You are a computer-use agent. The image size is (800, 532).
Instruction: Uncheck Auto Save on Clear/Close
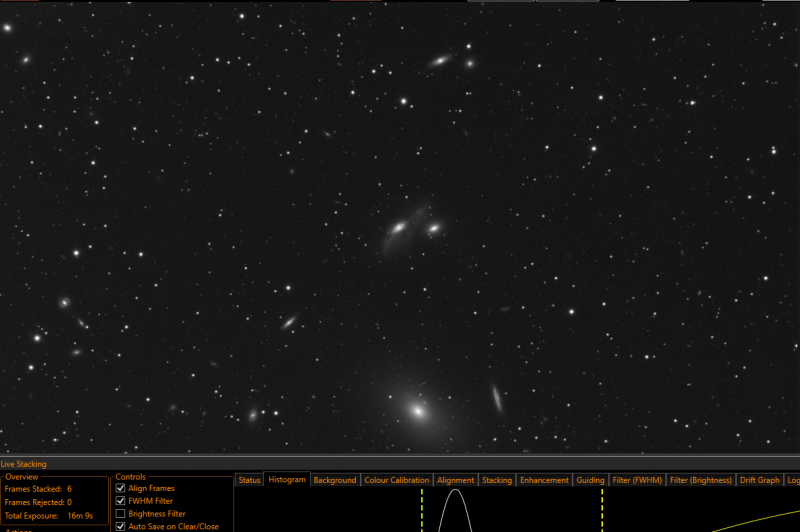(x=120, y=526)
